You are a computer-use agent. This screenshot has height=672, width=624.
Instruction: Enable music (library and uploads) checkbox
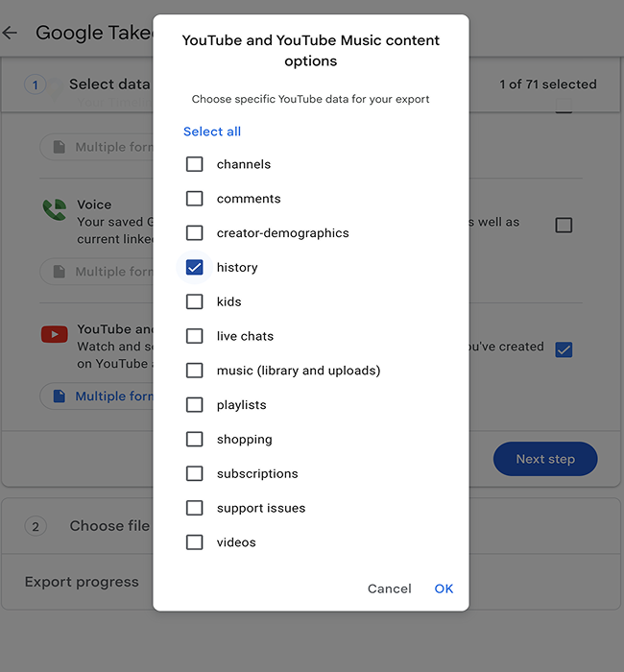[x=195, y=371]
